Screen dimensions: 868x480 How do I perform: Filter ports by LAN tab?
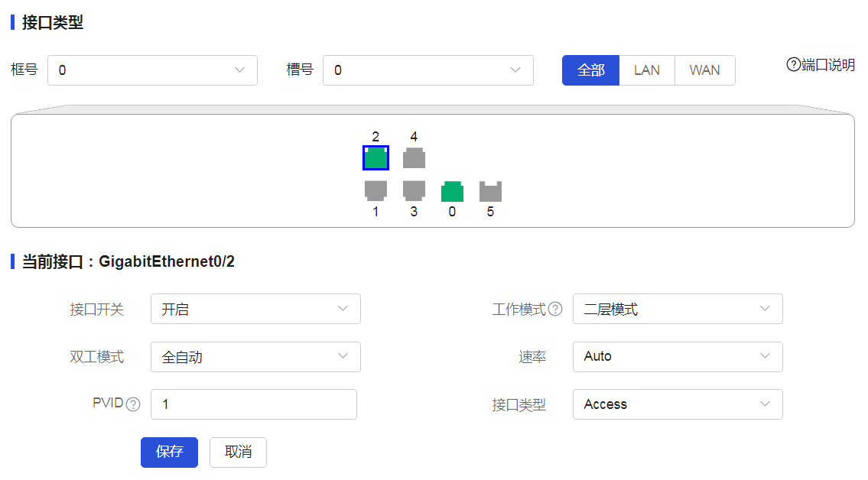coord(647,70)
